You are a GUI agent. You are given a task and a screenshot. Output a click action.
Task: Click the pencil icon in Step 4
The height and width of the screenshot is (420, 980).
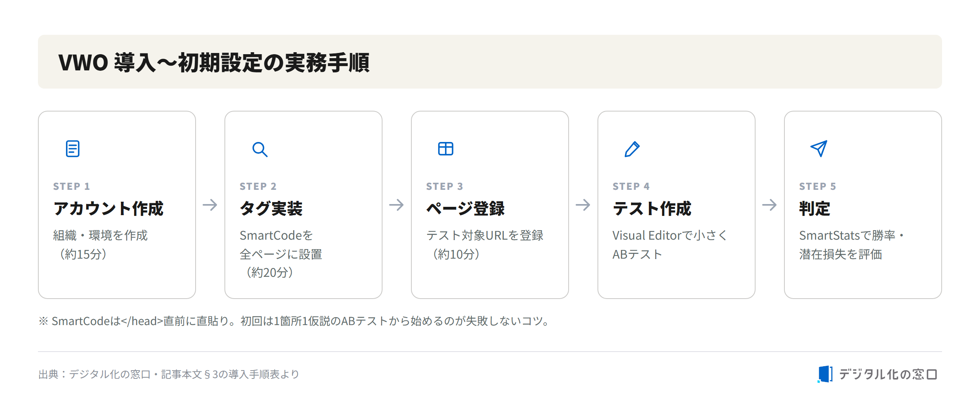pos(632,149)
